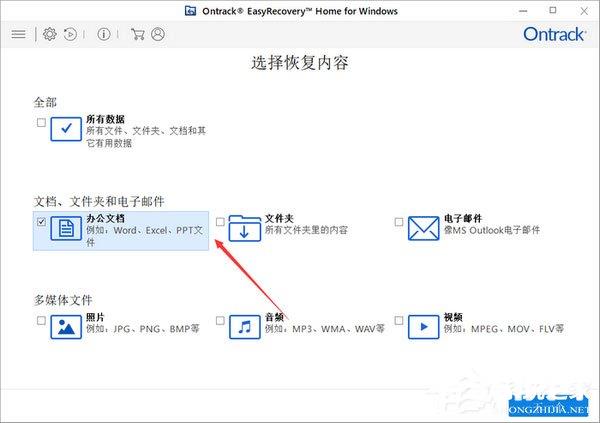Check the 所有数据 checkbox

tap(41, 122)
